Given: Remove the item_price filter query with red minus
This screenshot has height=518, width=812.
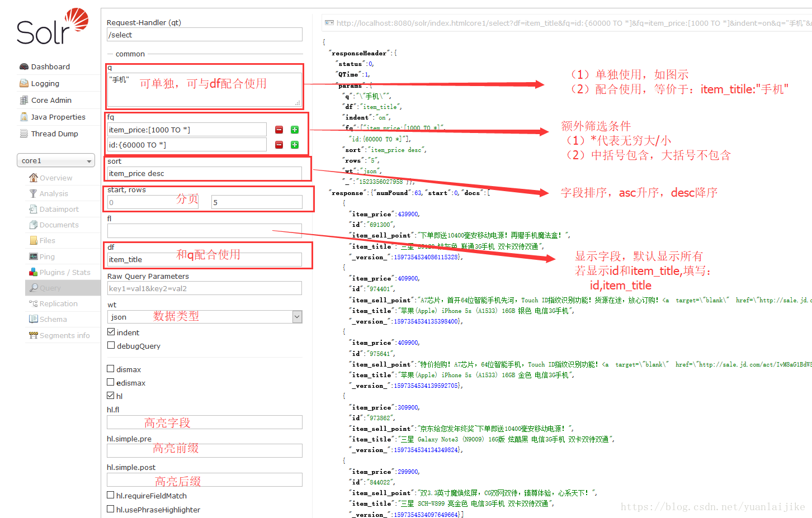Looking at the screenshot, I should point(279,130).
